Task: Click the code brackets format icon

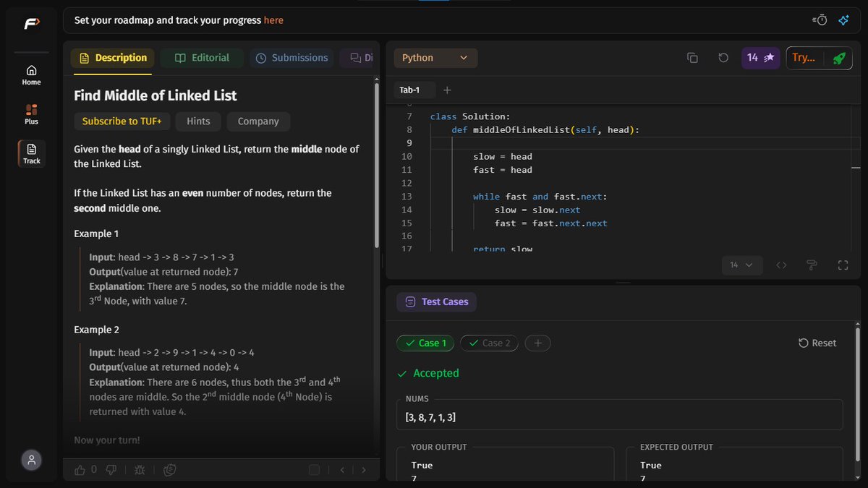Action: [x=781, y=265]
